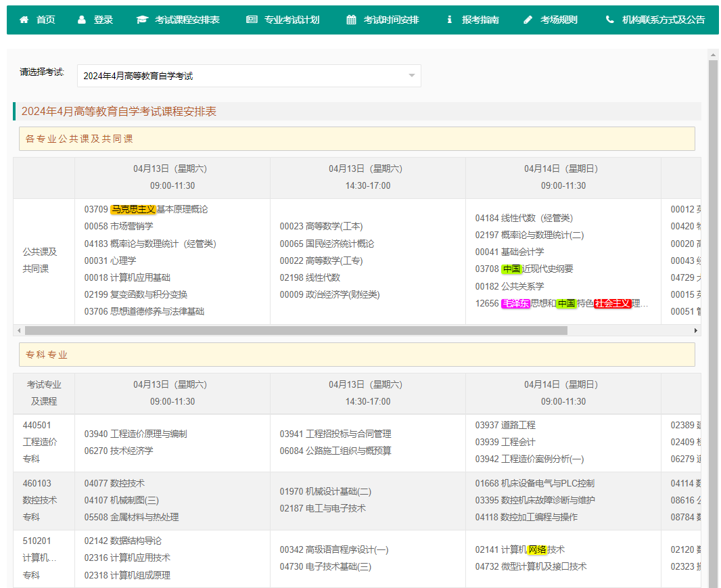Go to 报考指南 in navigation
This screenshot has height=588, width=721.
[480, 20]
